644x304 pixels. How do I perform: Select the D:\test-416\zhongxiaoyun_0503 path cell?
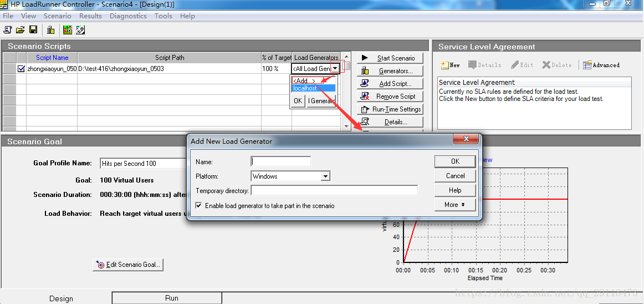(x=169, y=69)
